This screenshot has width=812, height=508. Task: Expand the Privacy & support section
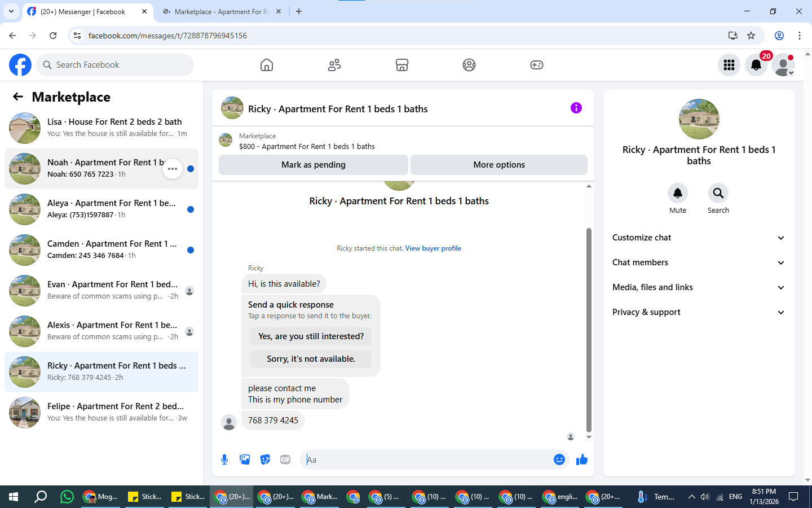(x=699, y=312)
